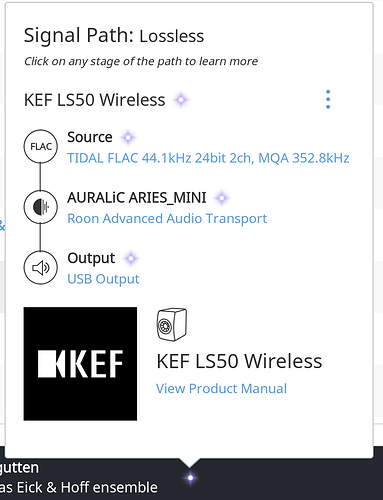Click the signal path star in bottom bar
383x500 pixels.
coord(190,478)
